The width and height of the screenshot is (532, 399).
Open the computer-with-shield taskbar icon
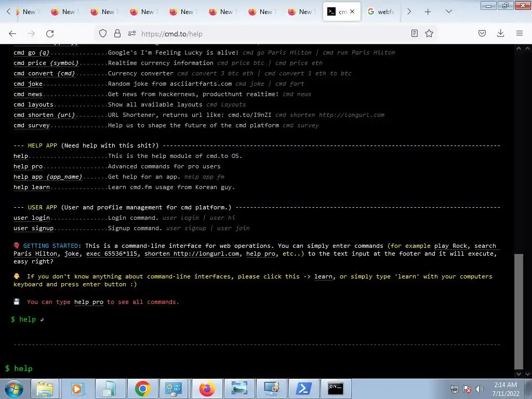click(x=271, y=389)
